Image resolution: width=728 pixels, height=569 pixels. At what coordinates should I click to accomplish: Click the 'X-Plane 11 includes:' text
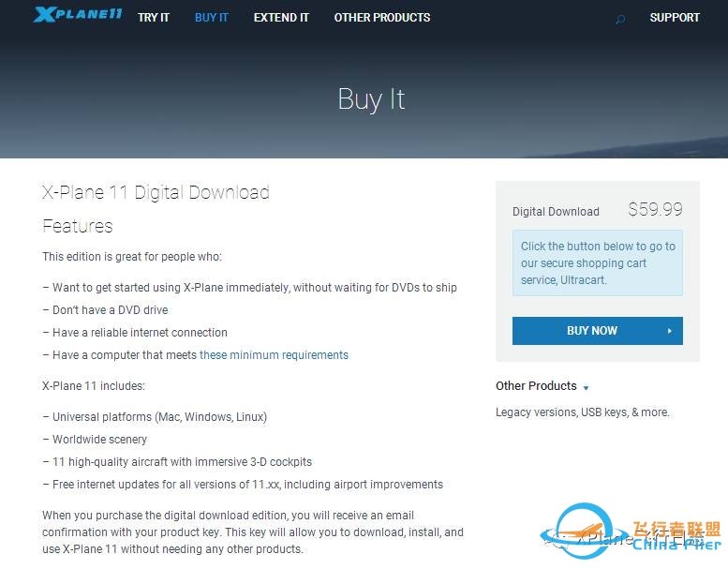pos(94,386)
